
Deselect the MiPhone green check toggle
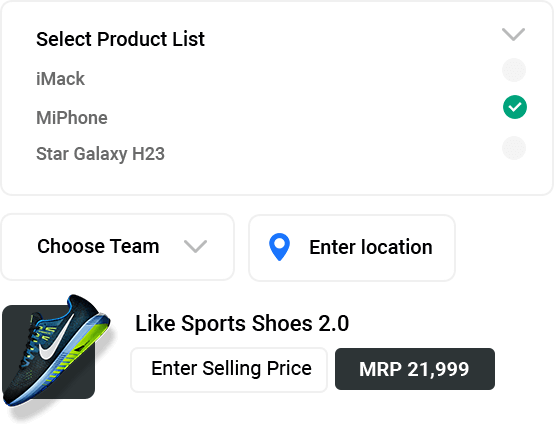[515, 107]
